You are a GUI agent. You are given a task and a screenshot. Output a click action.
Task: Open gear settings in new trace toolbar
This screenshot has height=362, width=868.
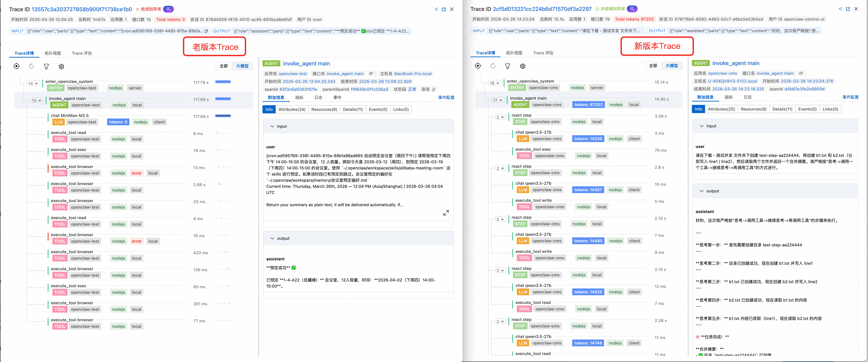(x=523, y=66)
